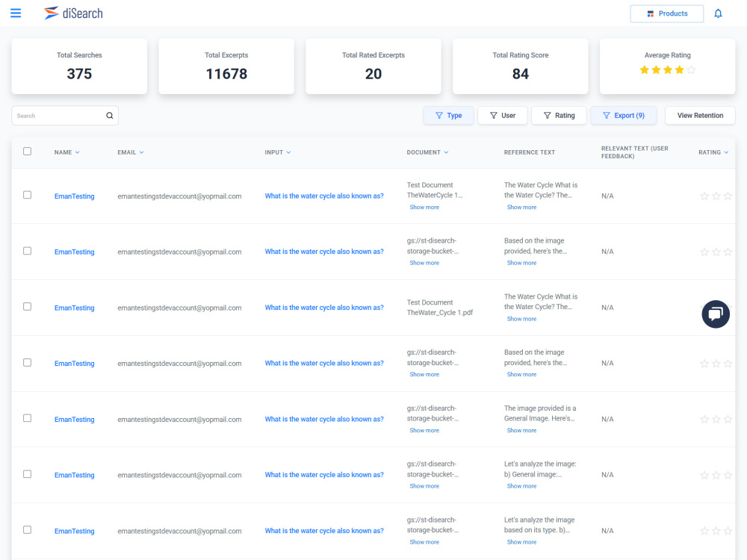This screenshot has height=560, width=747.
Task: Click Export (9) button
Action: (x=623, y=116)
